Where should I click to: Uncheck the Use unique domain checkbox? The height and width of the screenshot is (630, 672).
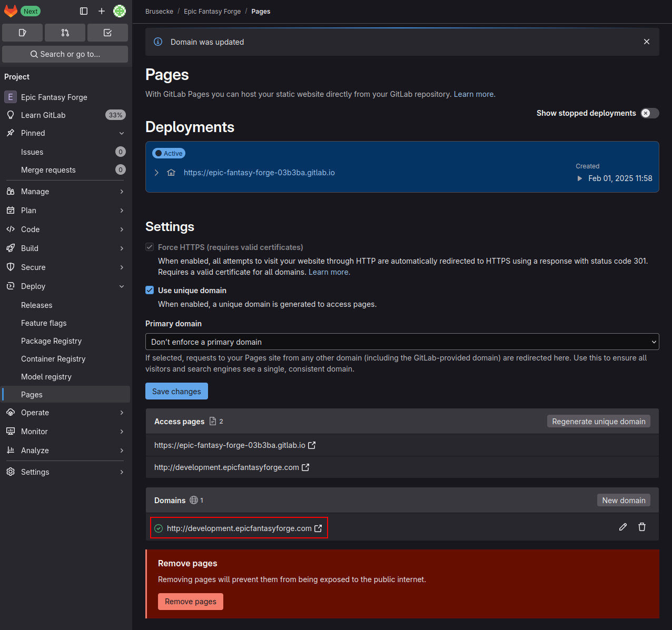point(150,290)
